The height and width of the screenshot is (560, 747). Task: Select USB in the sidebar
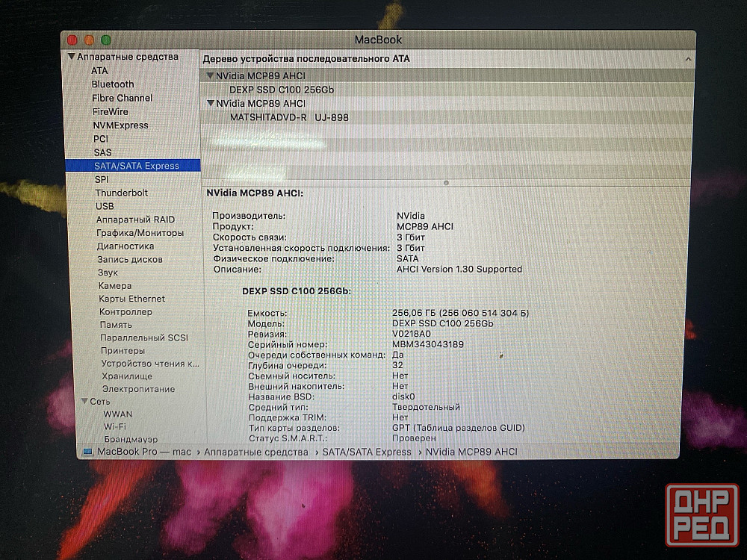pyautogui.click(x=105, y=206)
